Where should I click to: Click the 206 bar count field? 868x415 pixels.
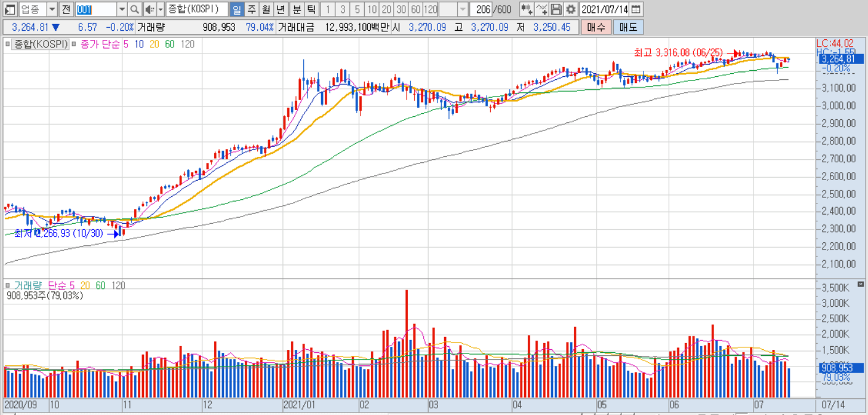click(x=480, y=9)
